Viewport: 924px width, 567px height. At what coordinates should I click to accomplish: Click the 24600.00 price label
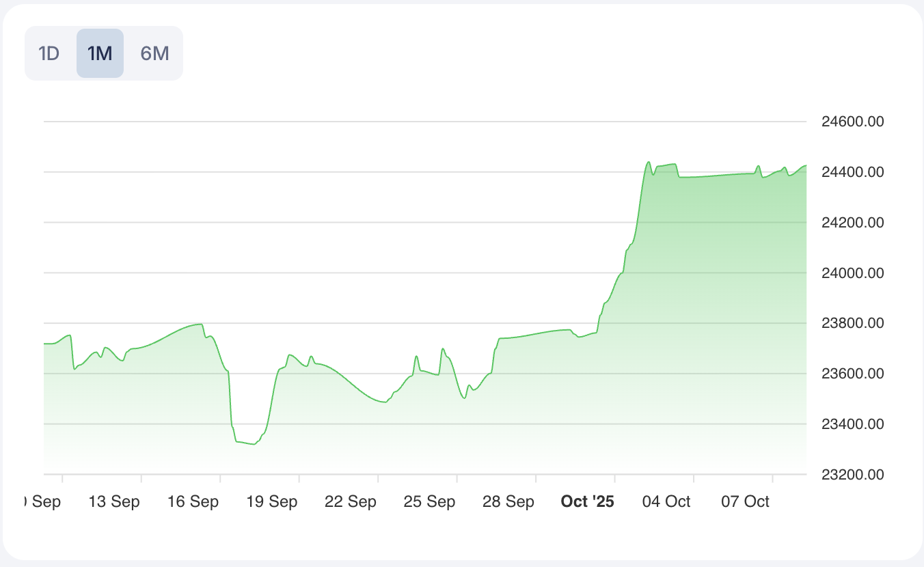tap(853, 122)
